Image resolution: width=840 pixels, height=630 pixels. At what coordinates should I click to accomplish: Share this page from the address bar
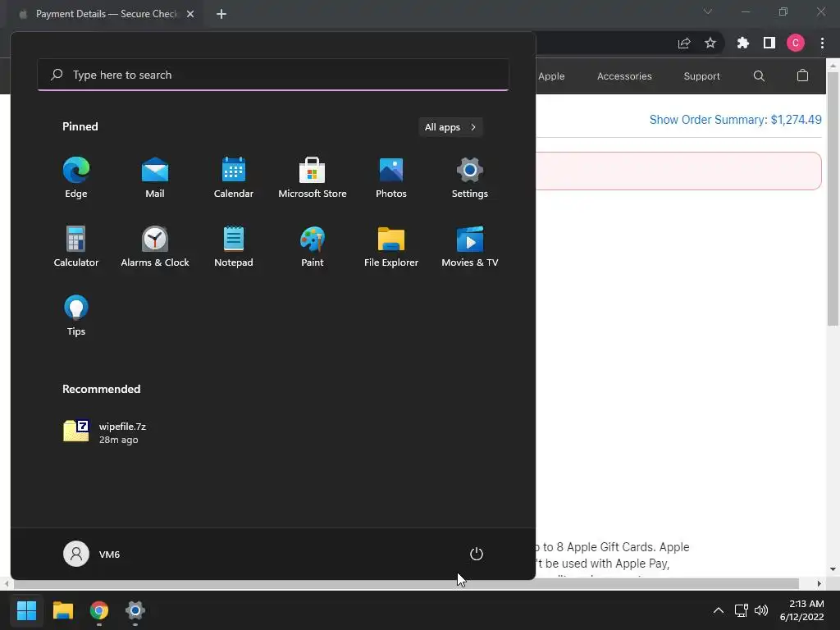pyautogui.click(x=684, y=43)
